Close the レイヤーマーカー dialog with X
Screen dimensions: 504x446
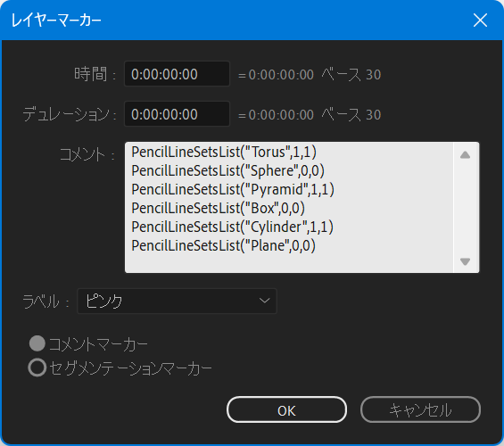pos(480,21)
